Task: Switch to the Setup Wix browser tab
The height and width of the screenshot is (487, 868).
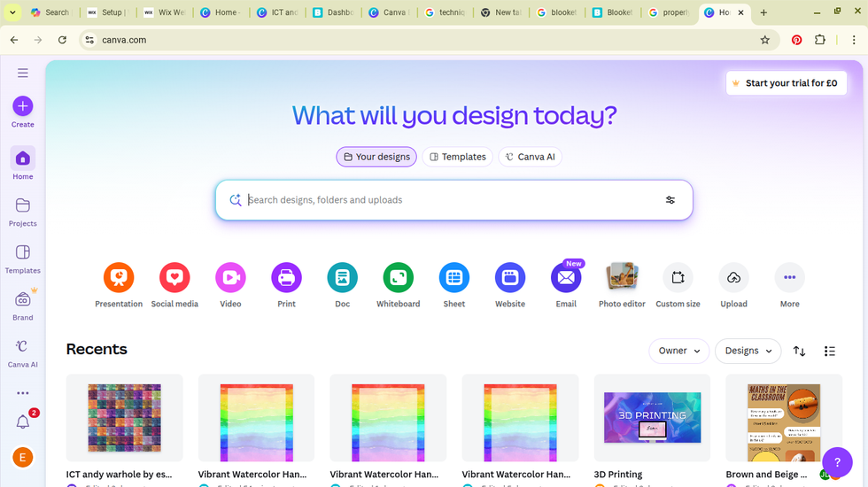Action: pos(107,12)
